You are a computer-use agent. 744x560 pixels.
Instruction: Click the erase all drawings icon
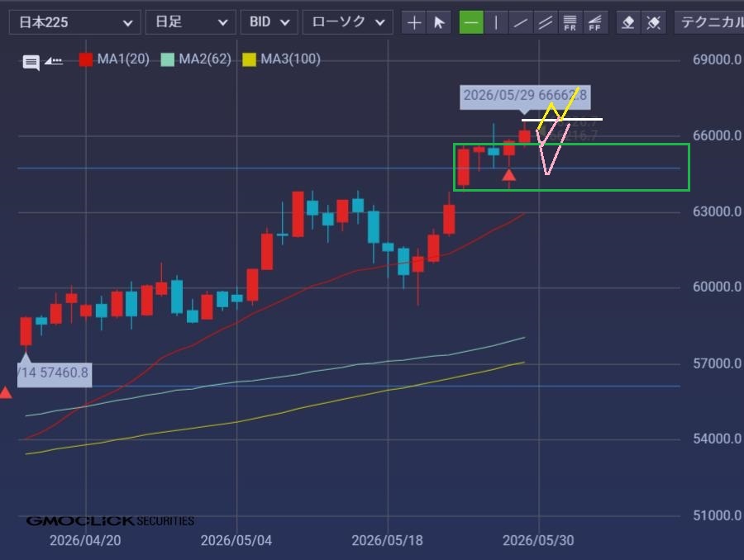click(653, 22)
